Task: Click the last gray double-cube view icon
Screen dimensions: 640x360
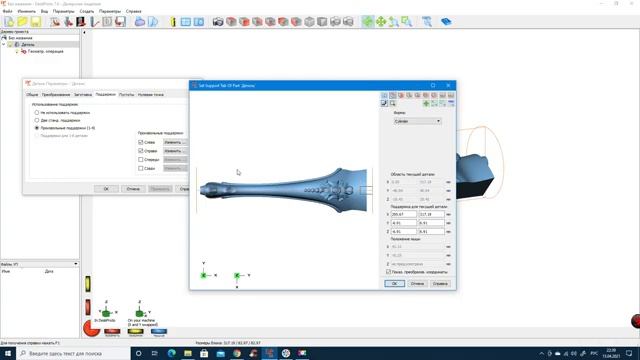Action: 348,22
